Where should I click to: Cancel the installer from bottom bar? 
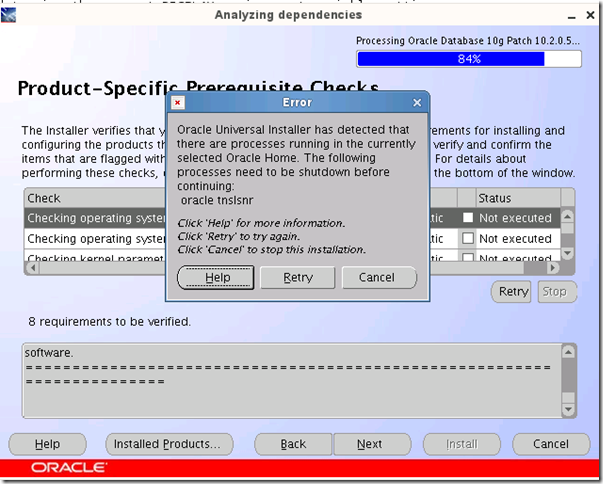[551, 444]
